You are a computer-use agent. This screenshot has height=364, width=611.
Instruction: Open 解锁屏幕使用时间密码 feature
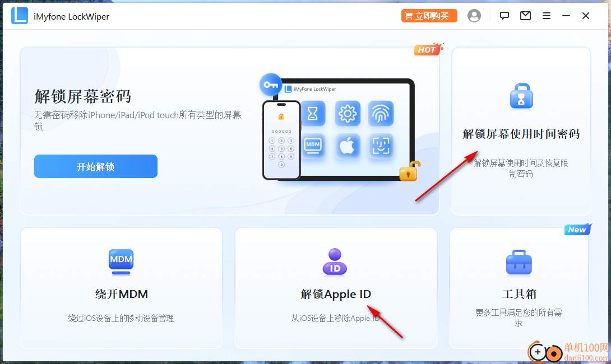(x=521, y=134)
